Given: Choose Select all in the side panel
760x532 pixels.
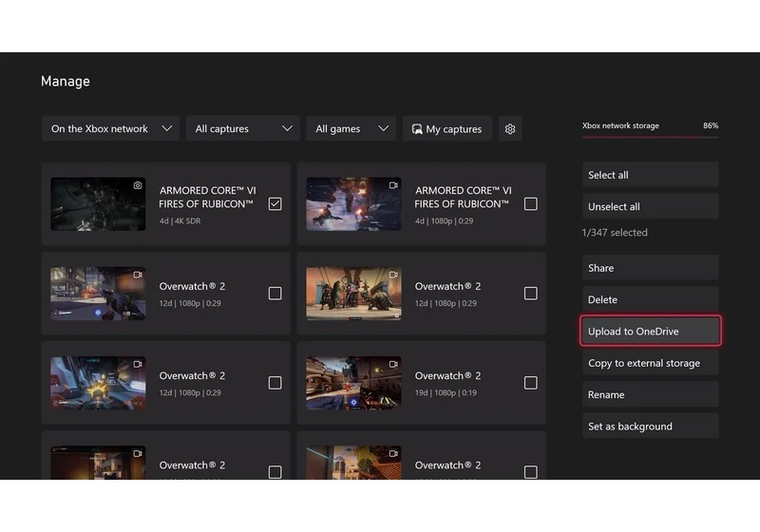Looking at the screenshot, I should [651, 175].
